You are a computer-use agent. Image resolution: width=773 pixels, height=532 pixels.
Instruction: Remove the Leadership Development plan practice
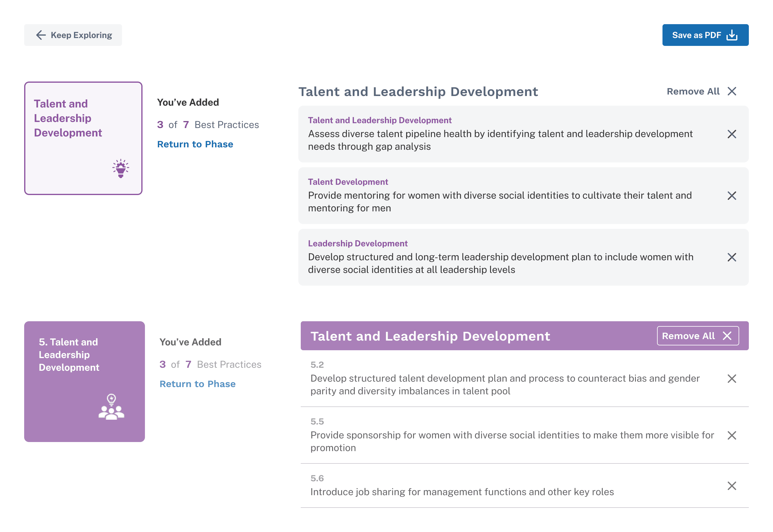click(x=731, y=257)
